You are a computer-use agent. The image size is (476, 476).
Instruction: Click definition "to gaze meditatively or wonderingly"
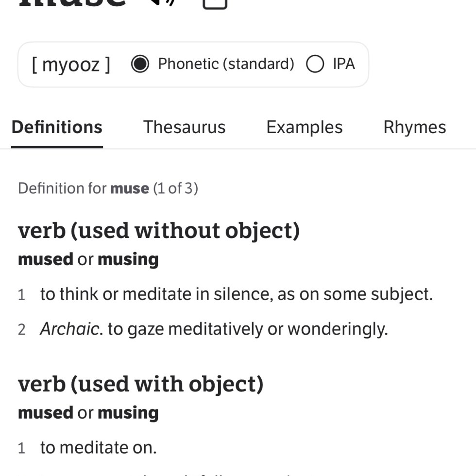click(x=248, y=329)
